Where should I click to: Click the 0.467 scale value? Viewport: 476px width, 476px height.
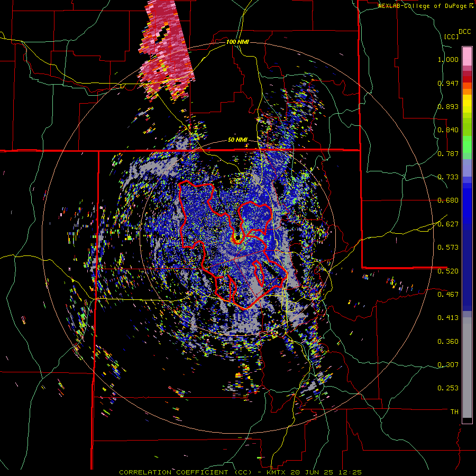[448, 295]
